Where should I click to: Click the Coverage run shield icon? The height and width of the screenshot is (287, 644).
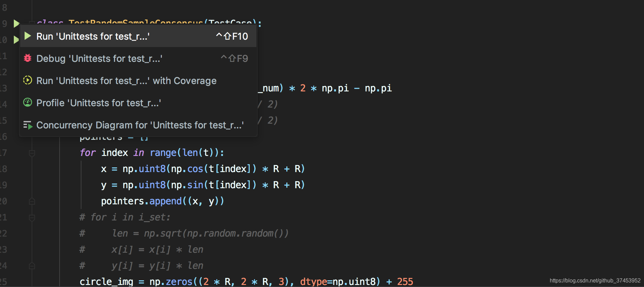coord(28,80)
